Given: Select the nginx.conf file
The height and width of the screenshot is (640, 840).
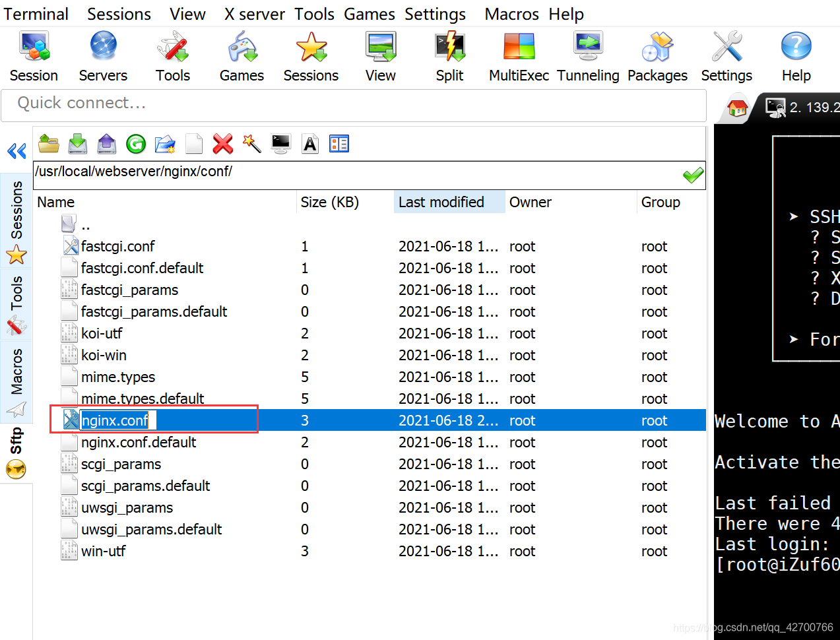Looking at the screenshot, I should 370,420.
